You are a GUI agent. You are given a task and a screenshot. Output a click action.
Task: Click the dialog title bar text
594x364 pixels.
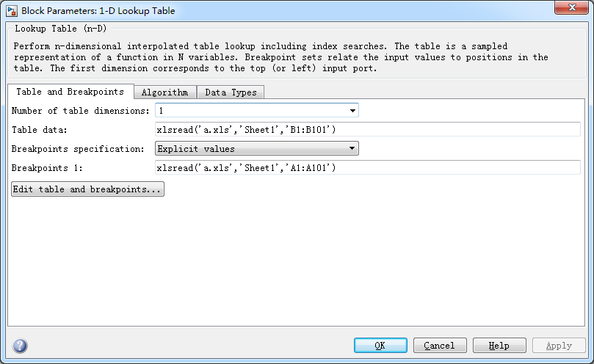click(98, 11)
